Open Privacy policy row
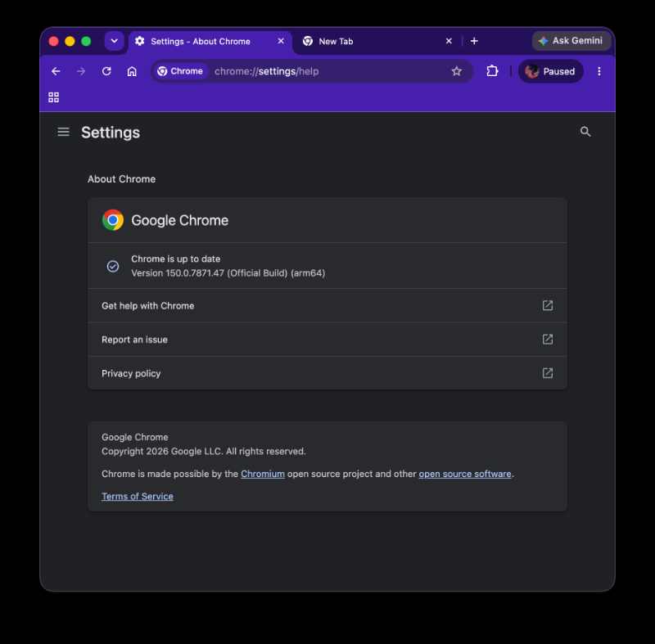This screenshot has width=655, height=644. coord(327,373)
